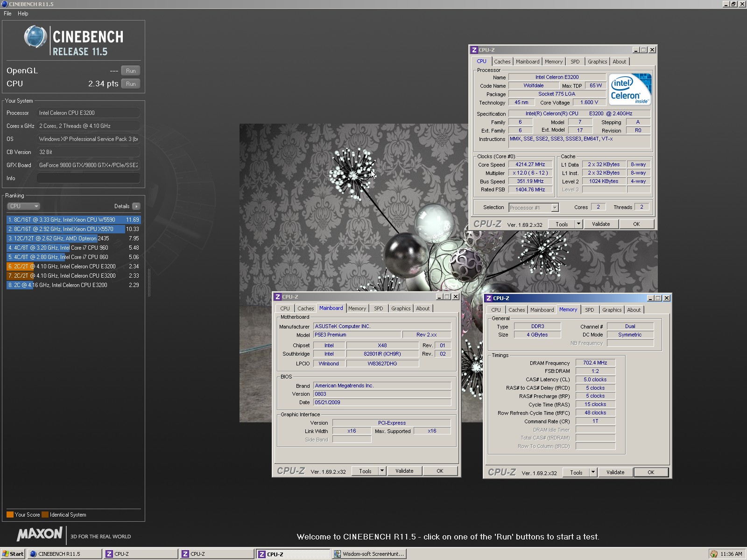The width and height of the screenshot is (747, 560).
Task: Click Validate in the CPU-Z Memory window
Action: pyautogui.click(x=615, y=472)
